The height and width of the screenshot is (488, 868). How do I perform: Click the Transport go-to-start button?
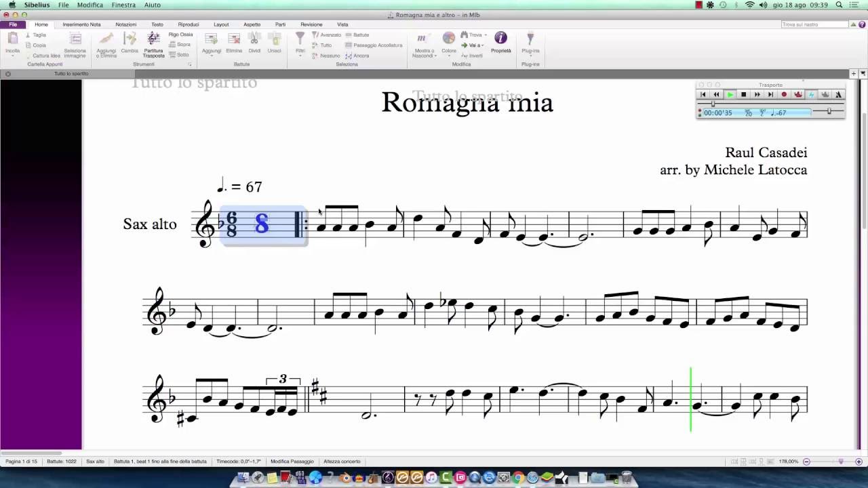click(703, 95)
